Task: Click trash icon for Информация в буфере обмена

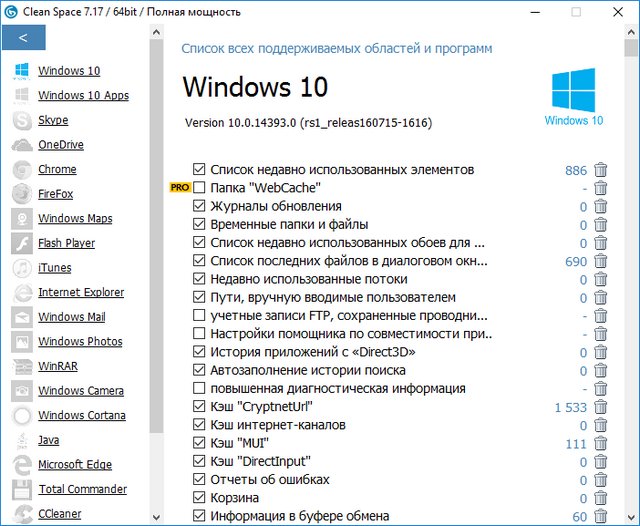Action: point(600,516)
